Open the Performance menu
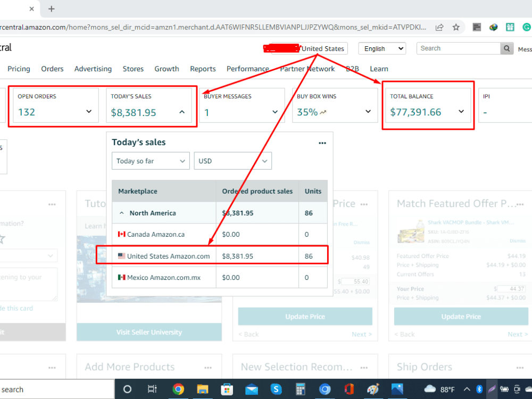The width and height of the screenshot is (532, 399). [248, 69]
